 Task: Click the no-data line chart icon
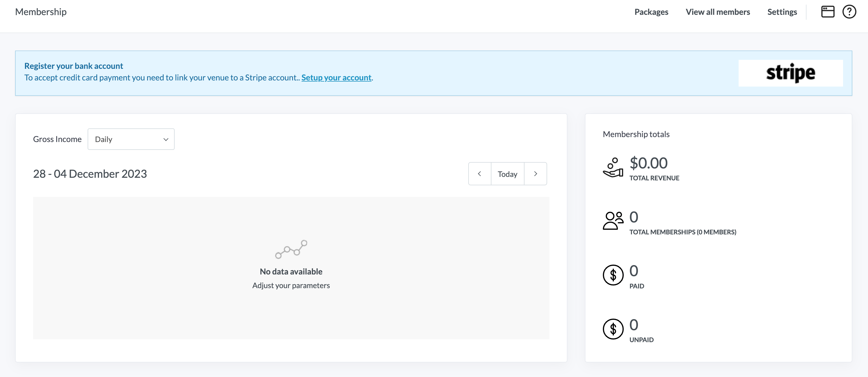[291, 249]
